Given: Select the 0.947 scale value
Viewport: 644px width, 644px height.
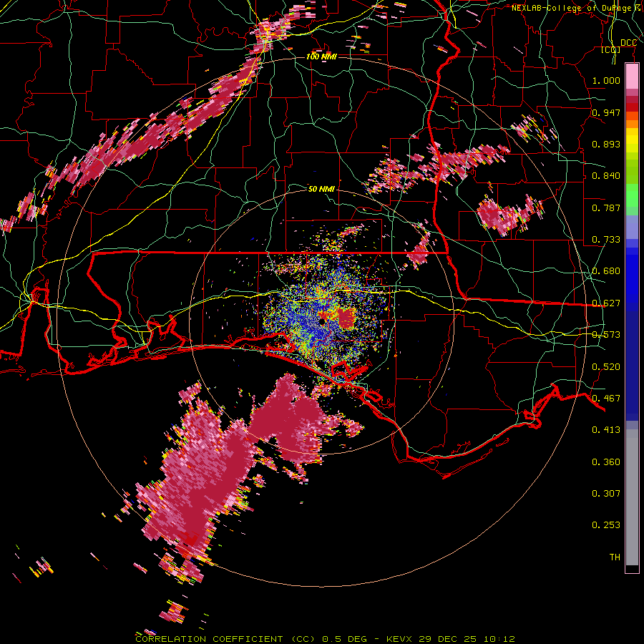Looking at the screenshot, I should coord(606,112).
